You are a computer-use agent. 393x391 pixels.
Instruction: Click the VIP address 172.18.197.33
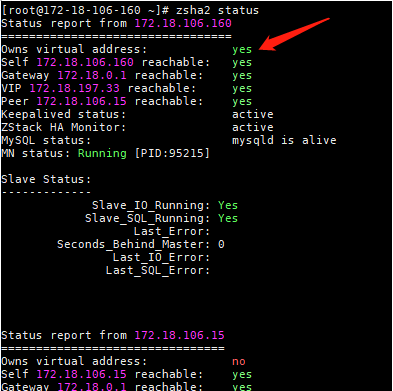[x=74, y=88]
